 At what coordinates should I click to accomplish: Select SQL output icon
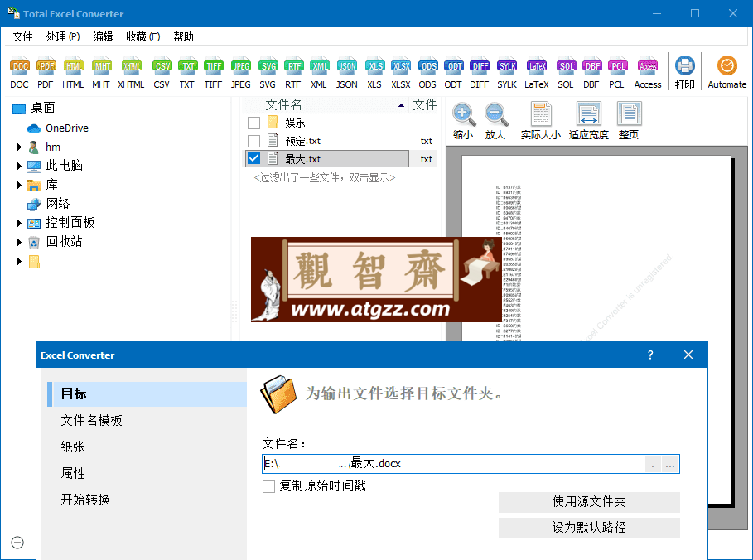pyautogui.click(x=566, y=66)
